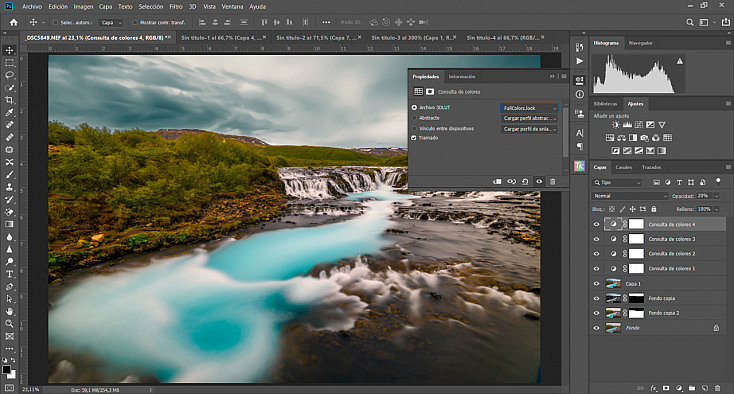Align left edges in the options bar
Viewport: 734px width, 394px height.
coord(202,22)
